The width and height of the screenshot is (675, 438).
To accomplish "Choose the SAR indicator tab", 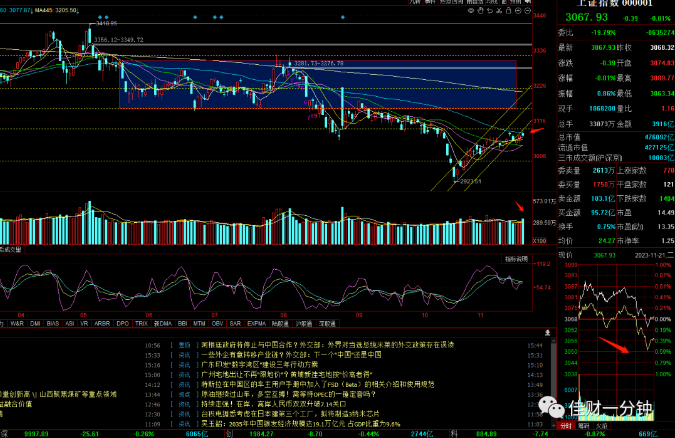I will point(235,323).
